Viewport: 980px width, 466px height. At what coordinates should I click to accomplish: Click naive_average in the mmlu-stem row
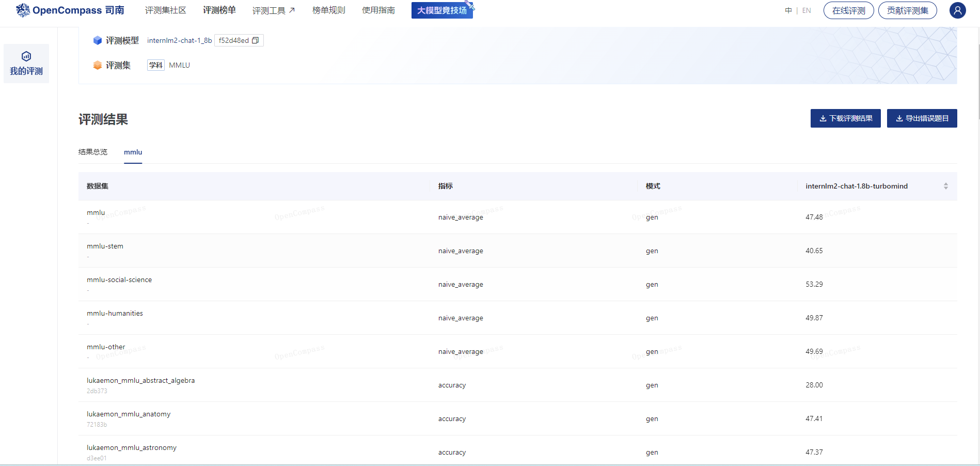[x=461, y=251]
